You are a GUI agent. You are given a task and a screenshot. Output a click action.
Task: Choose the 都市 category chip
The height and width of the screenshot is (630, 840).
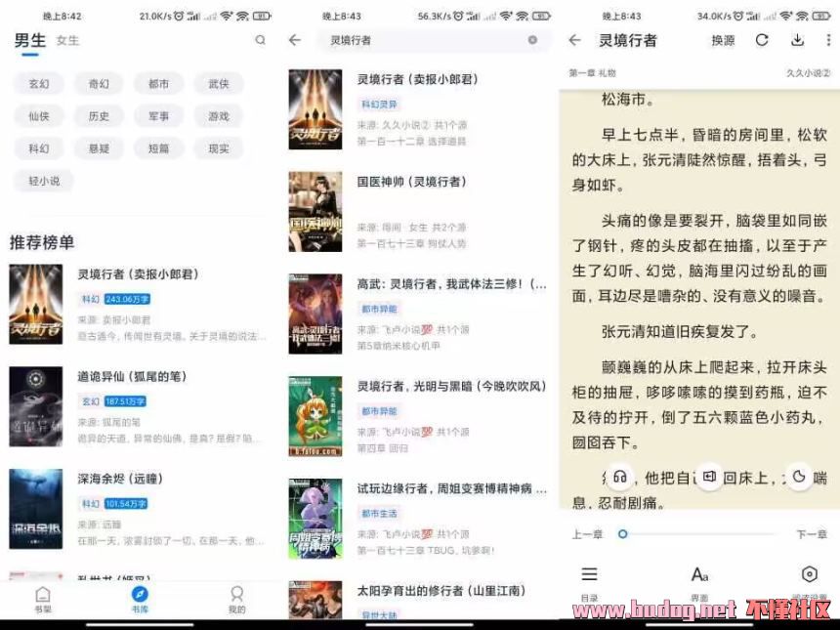(158, 84)
